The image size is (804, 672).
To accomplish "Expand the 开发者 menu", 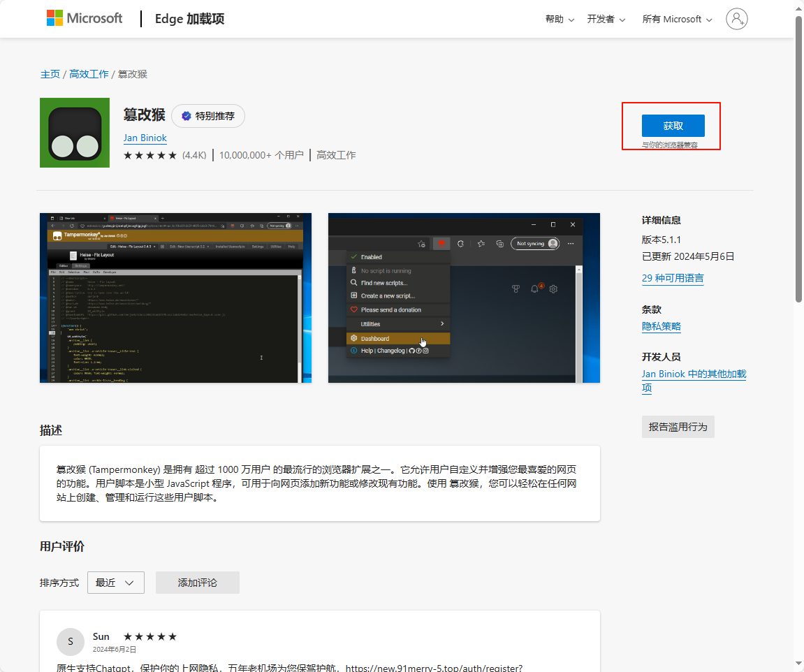I will tap(606, 19).
